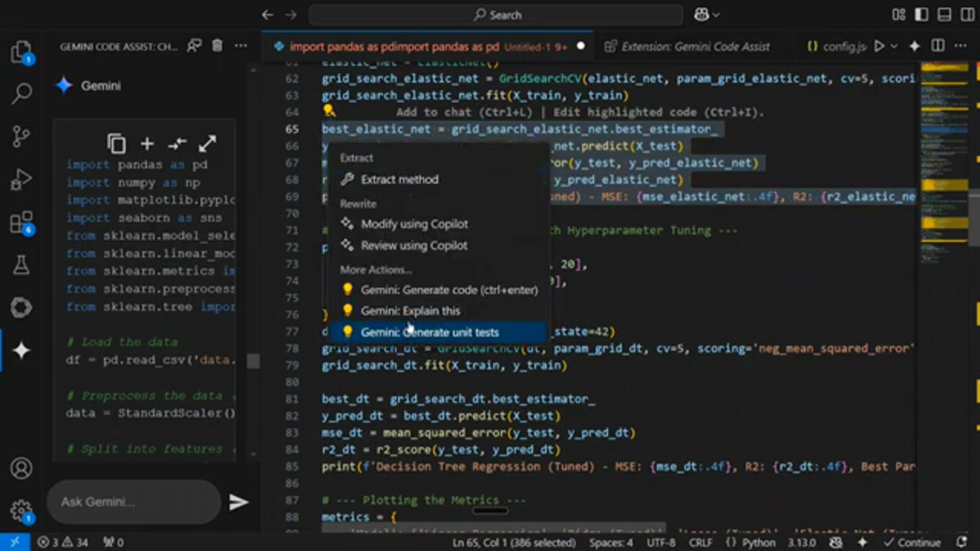Send the message to Gemini

click(238, 502)
